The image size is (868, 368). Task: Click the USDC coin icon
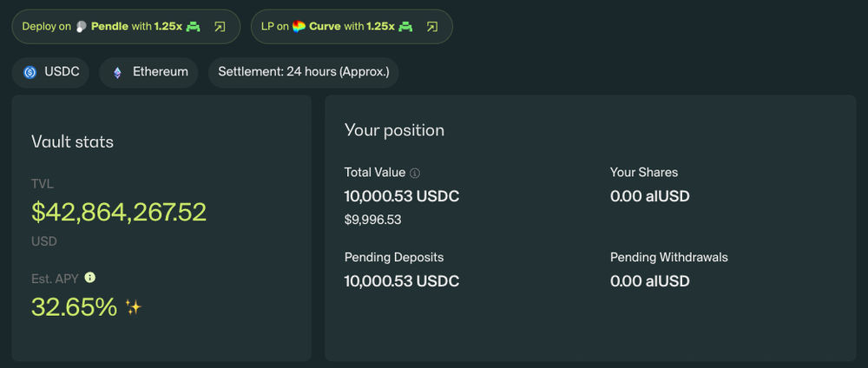point(30,73)
